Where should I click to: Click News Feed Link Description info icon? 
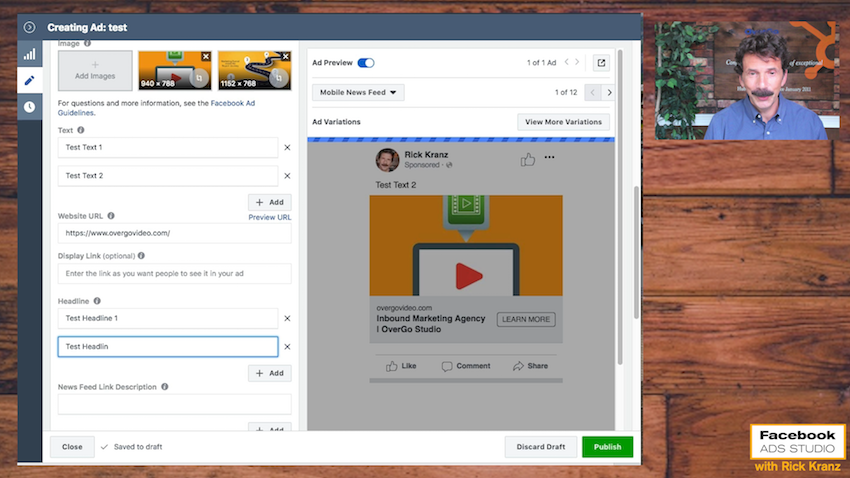165,387
